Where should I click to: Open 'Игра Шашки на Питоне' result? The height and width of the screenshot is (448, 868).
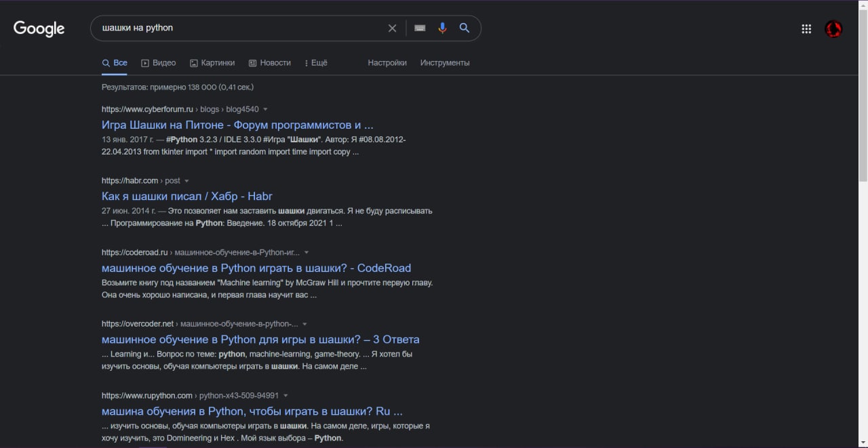(237, 125)
